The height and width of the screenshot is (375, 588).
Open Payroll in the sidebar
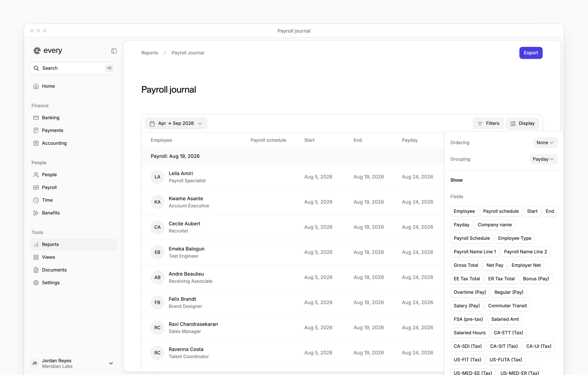tap(73, 187)
